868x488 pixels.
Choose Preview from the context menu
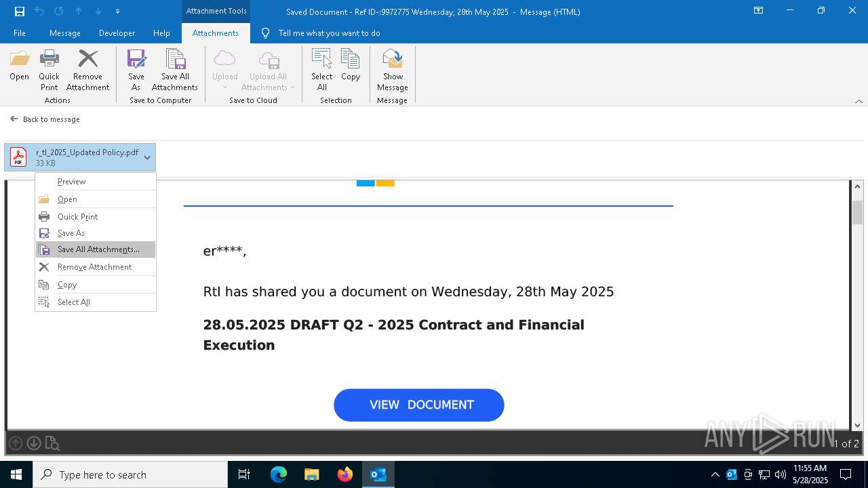96,182
